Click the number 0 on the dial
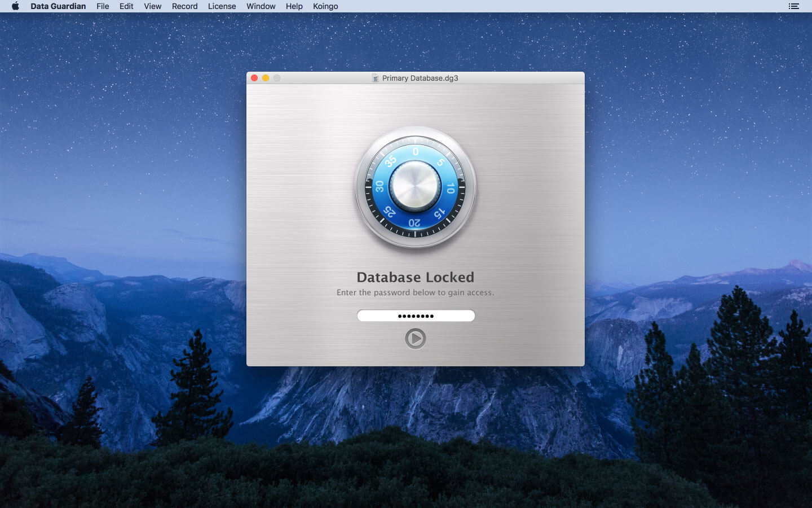This screenshot has width=812, height=508. (x=416, y=152)
